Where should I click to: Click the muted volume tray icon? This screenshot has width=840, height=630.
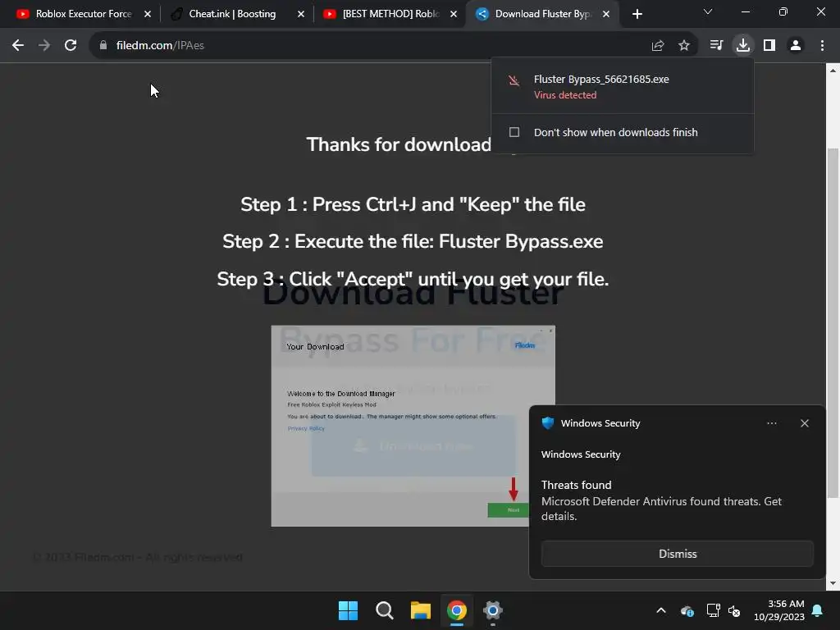[x=734, y=610]
